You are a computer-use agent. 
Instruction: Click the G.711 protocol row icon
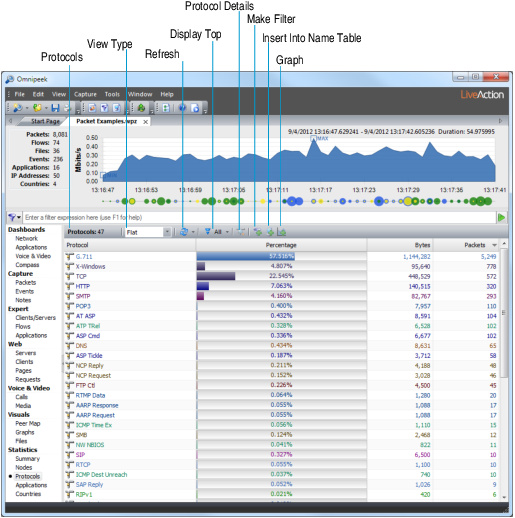tap(70, 257)
